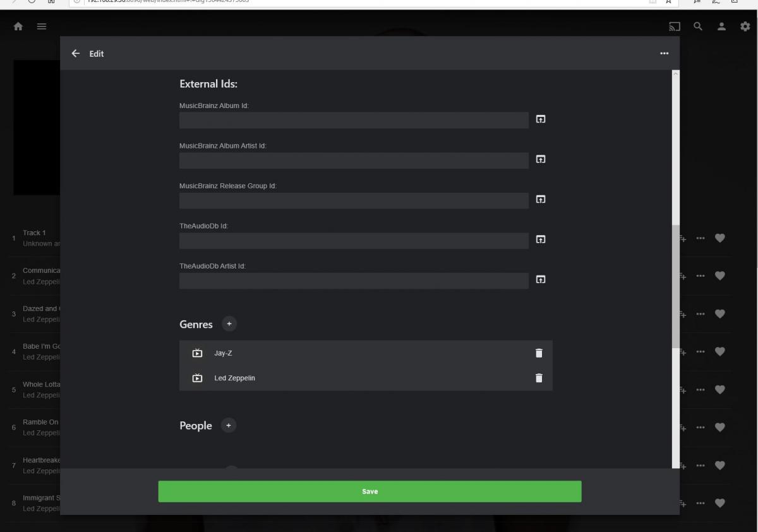
Task: Open external link for MusicBrainz Release Group Id
Action: pos(541,199)
